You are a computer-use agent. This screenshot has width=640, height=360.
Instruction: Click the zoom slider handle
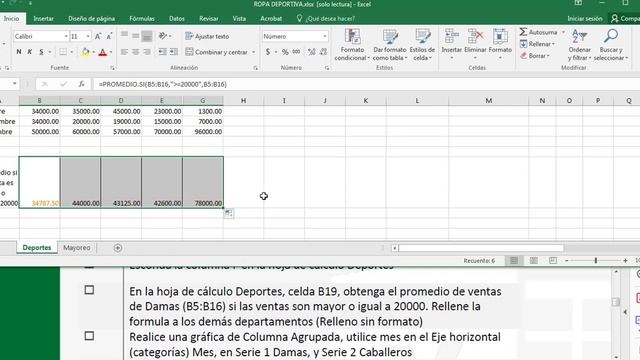coord(596,260)
